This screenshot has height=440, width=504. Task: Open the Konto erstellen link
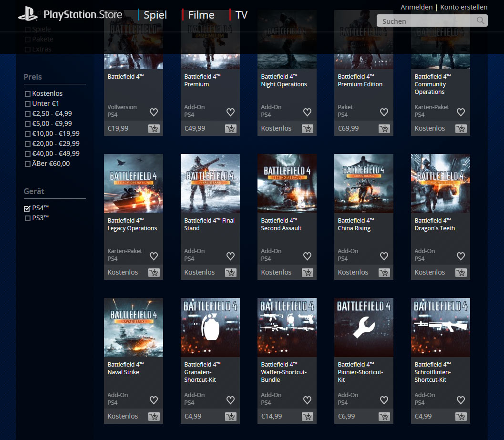click(463, 7)
